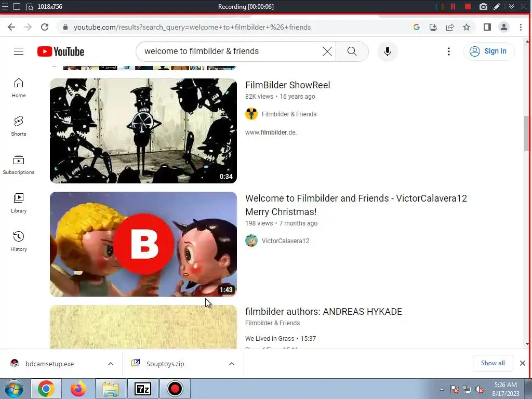
Task: Open filmbilder authors: ANDREAS HYKADE playlist
Action: pos(324,312)
